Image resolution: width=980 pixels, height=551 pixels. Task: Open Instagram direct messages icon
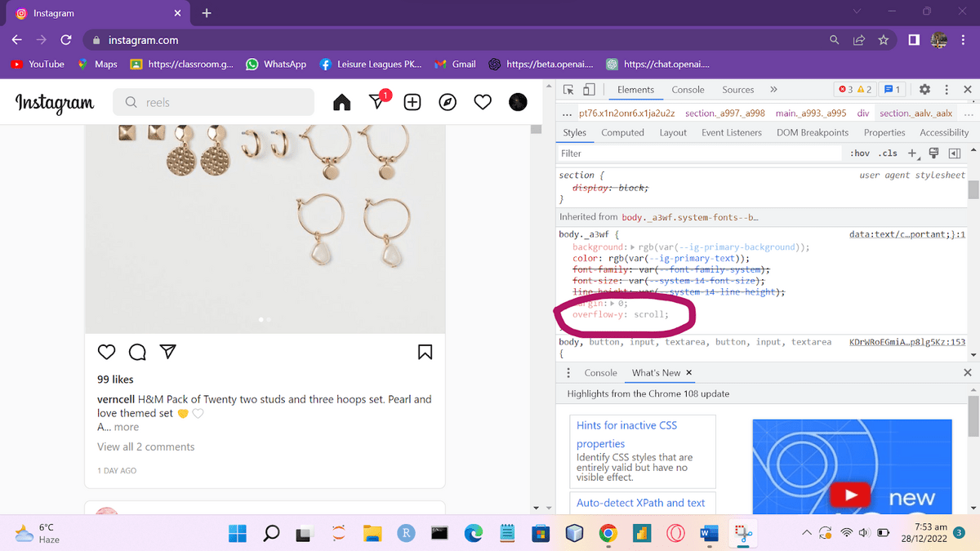click(x=377, y=101)
